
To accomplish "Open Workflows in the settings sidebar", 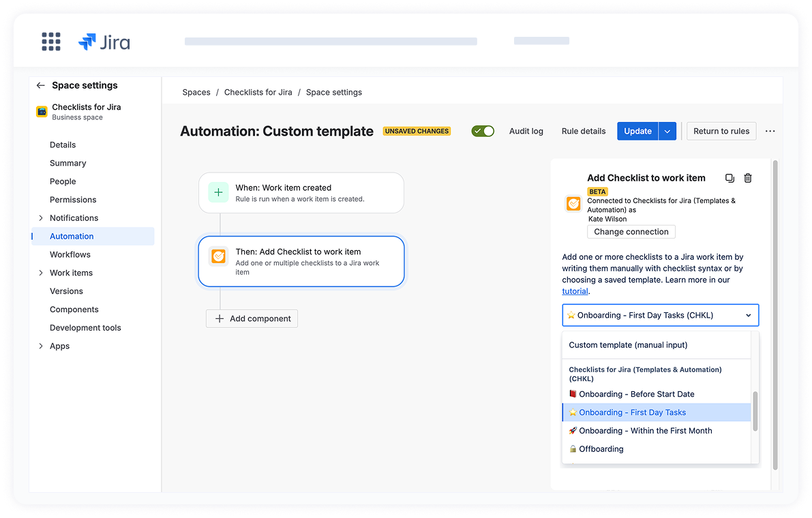I will [70, 254].
